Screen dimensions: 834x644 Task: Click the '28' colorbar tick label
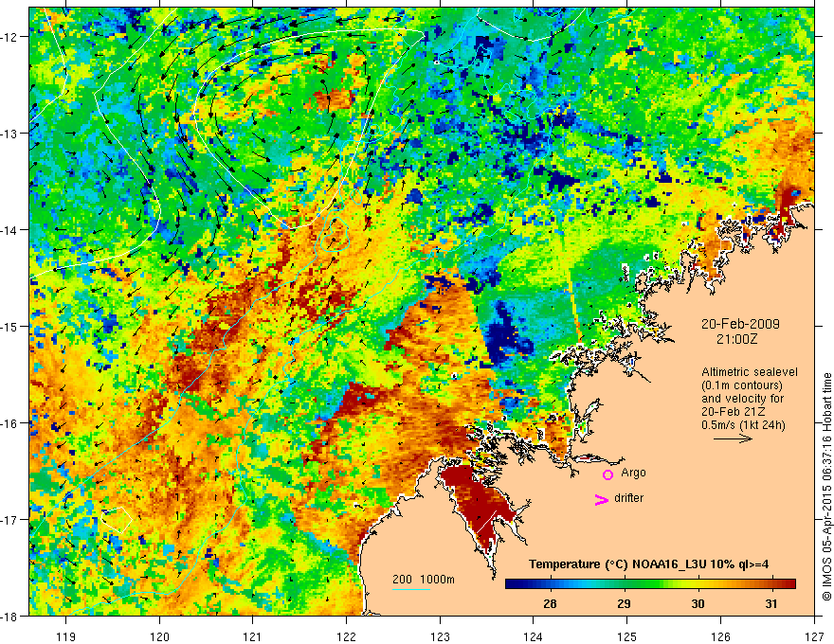coord(550,603)
